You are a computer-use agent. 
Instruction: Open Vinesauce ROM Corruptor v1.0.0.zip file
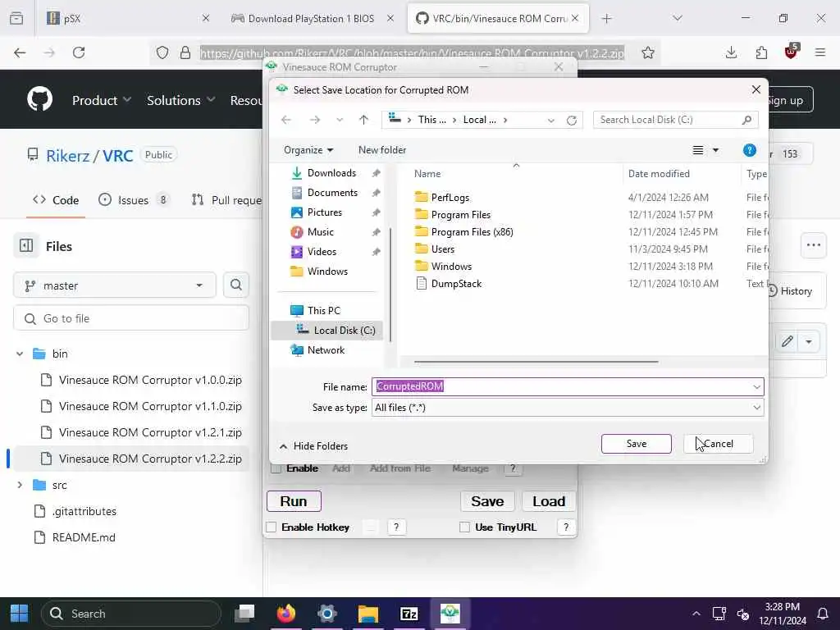(x=150, y=380)
